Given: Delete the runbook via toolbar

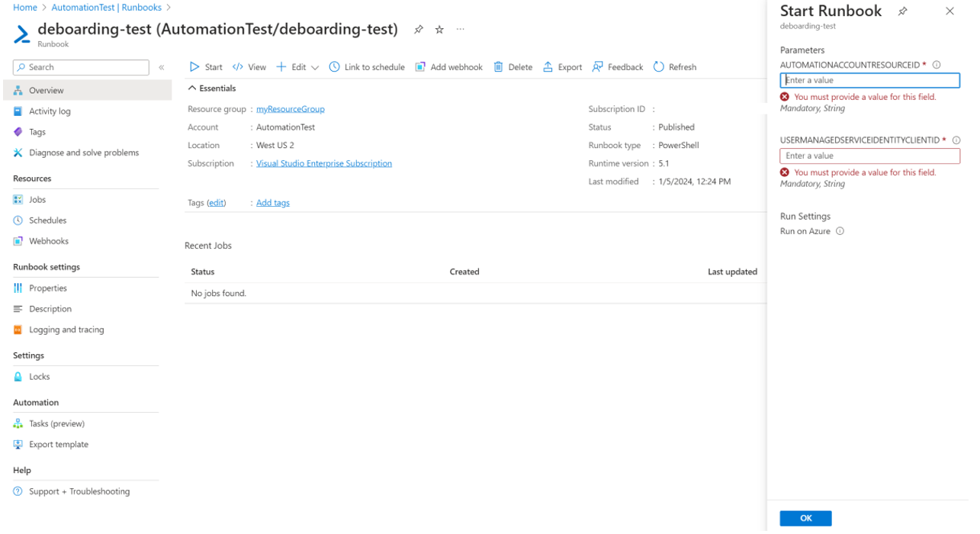Looking at the screenshot, I should tap(512, 67).
